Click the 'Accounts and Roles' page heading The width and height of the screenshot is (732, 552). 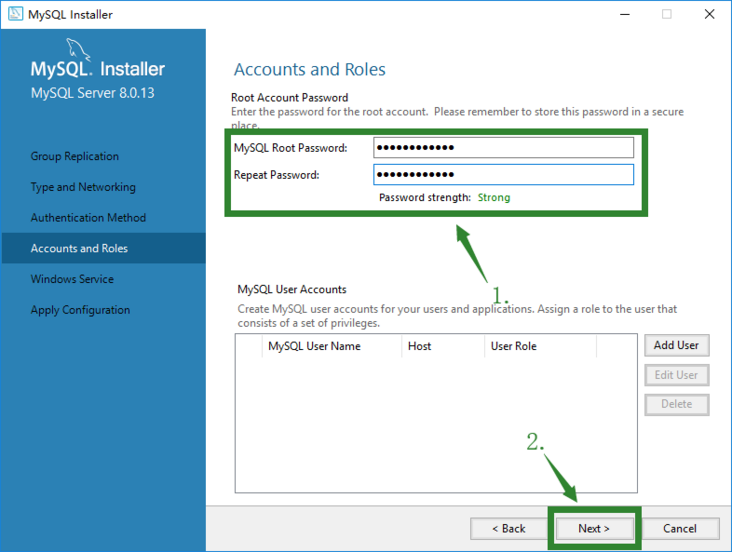[x=310, y=70]
